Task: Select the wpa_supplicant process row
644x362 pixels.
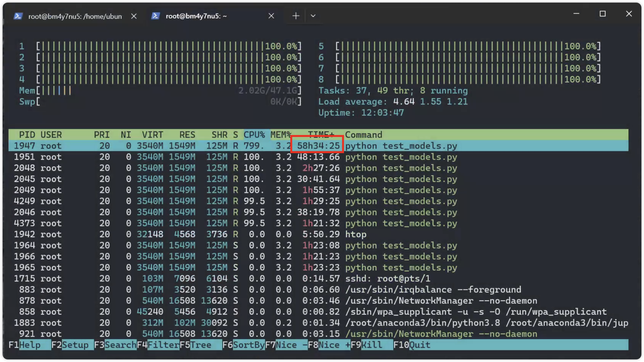Action: 318,311
